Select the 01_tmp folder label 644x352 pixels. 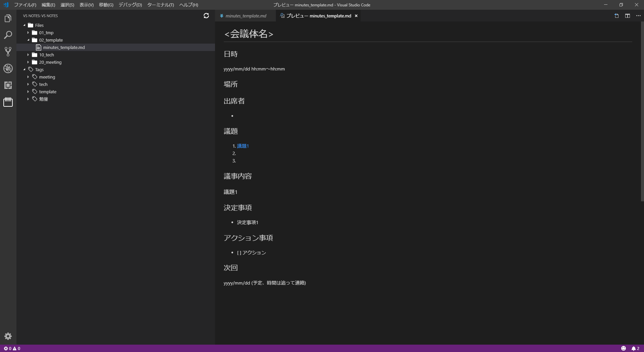[46, 33]
